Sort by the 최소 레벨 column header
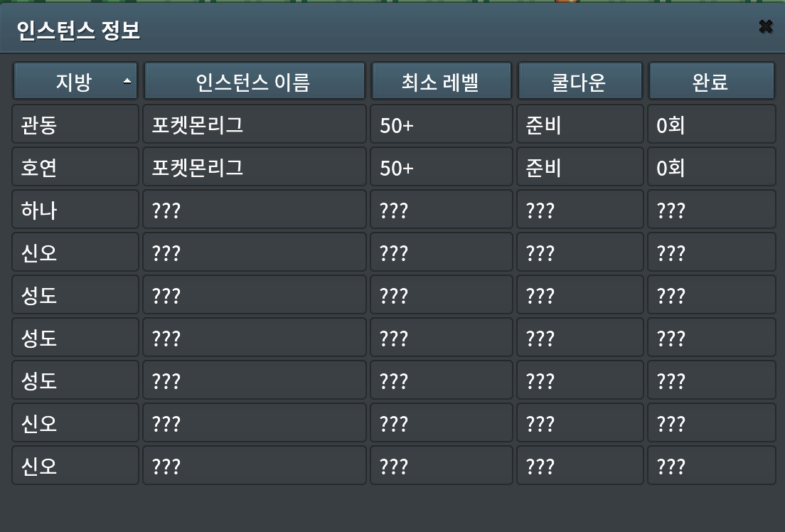This screenshot has width=785, height=532. [441, 82]
